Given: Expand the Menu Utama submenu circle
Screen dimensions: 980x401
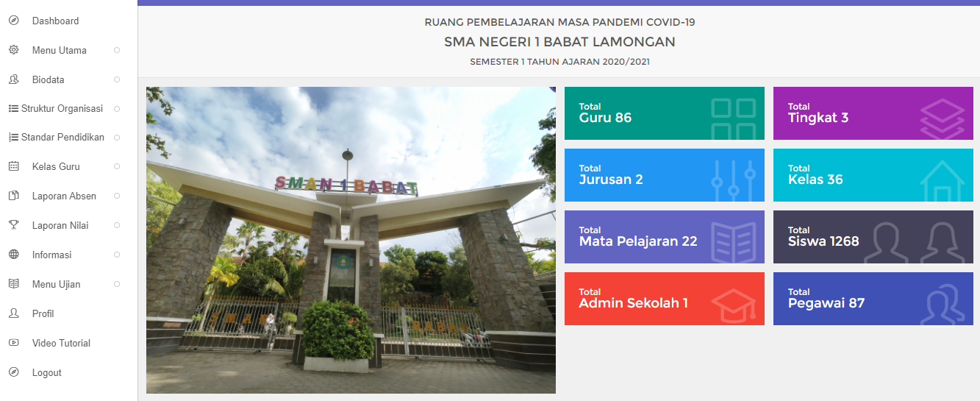Looking at the screenshot, I should [x=117, y=50].
